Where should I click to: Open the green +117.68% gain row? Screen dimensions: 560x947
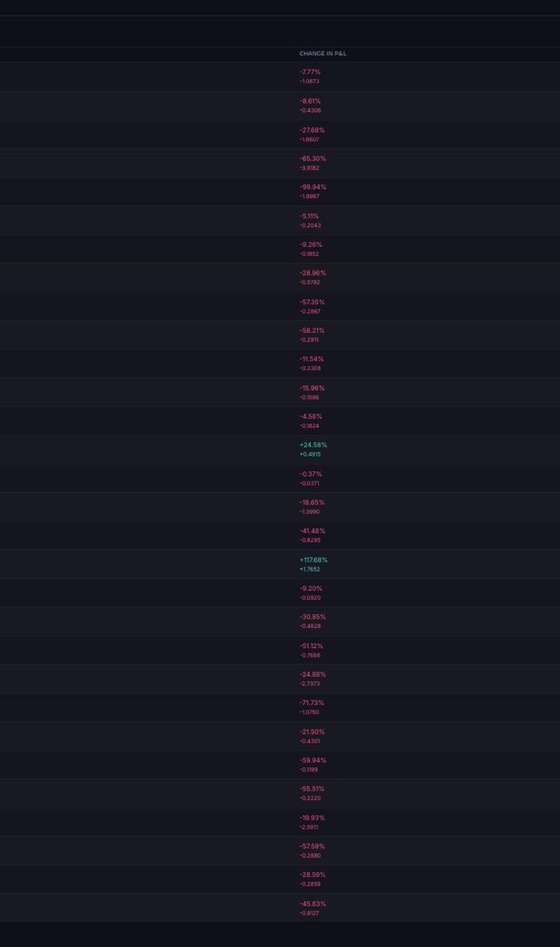click(280, 564)
